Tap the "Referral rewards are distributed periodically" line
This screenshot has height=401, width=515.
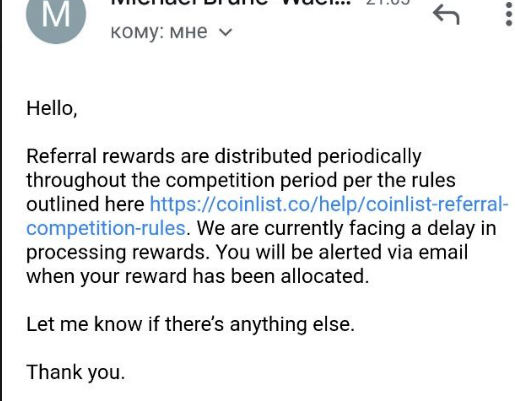click(224, 156)
